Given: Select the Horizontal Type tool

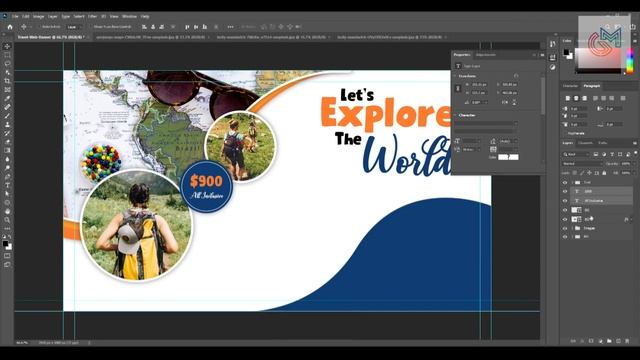Looking at the screenshot, I should pos(7,185).
